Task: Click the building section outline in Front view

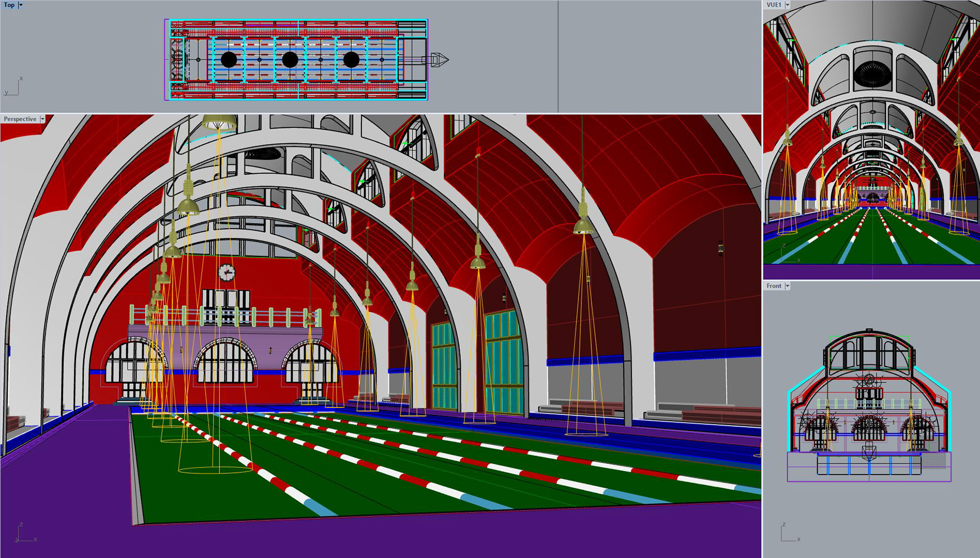Action: [x=869, y=403]
